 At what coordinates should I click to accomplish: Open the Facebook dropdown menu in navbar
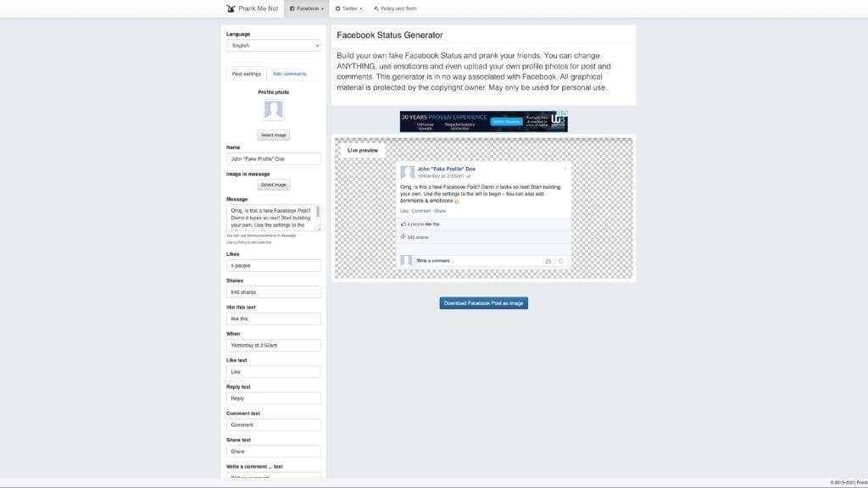[306, 8]
